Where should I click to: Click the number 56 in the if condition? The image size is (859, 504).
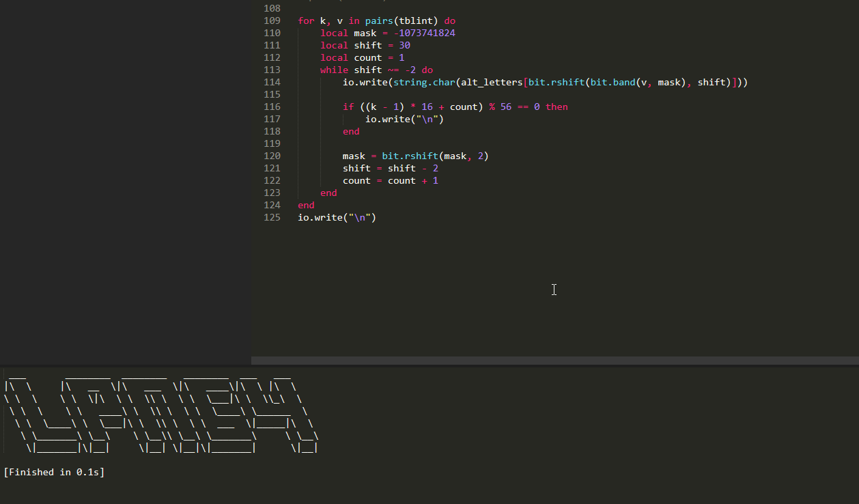coord(505,107)
